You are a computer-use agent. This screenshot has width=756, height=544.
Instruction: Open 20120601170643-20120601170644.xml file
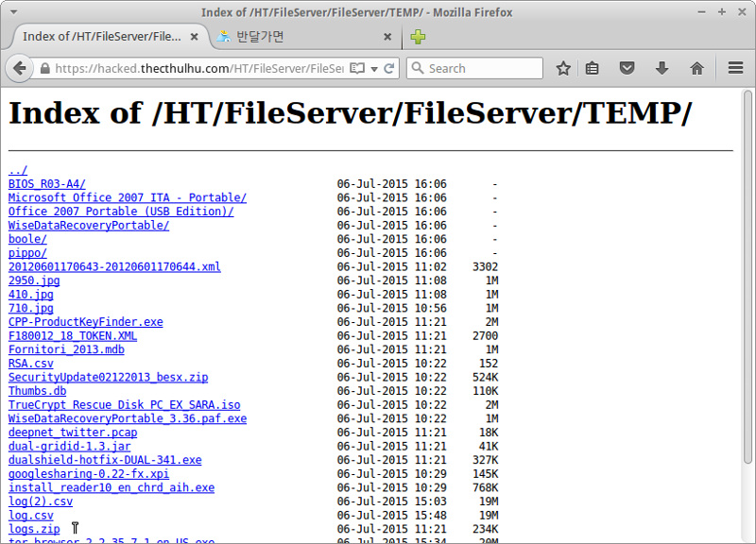click(x=114, y=266)
